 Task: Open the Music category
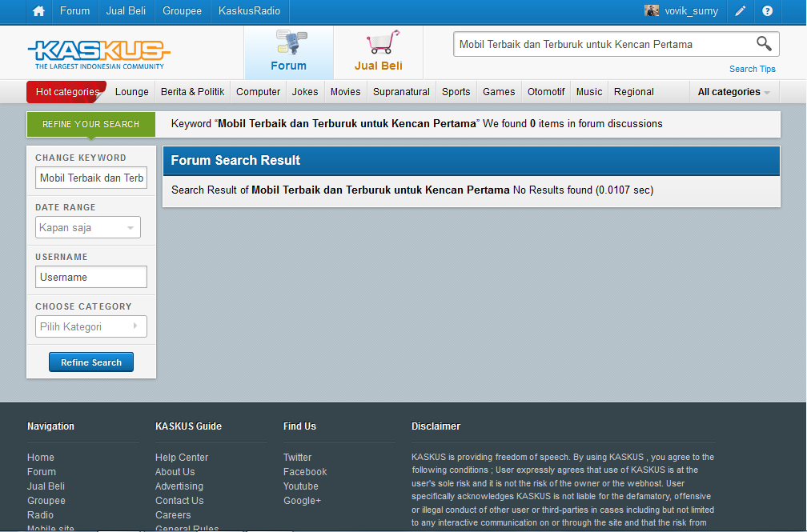pyautogui.click(x=588, y=91)
